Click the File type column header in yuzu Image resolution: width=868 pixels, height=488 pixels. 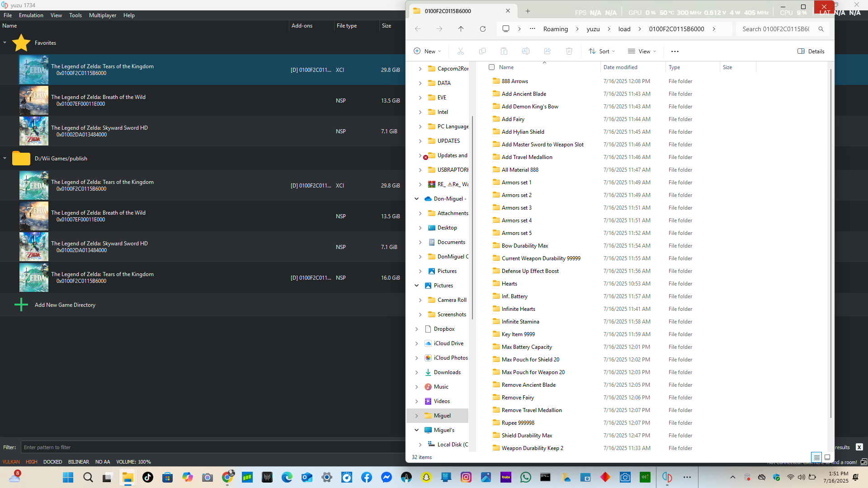[347, 26]
